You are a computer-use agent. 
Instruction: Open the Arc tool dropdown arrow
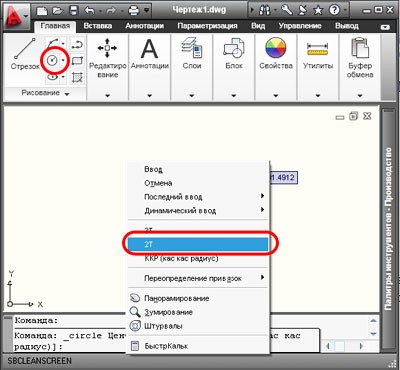tap(63, 43)
